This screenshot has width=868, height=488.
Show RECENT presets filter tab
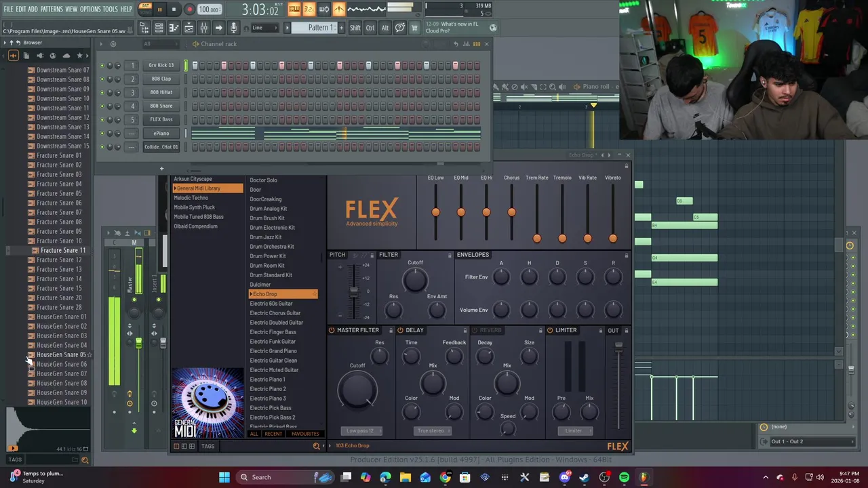pos(273,434)
